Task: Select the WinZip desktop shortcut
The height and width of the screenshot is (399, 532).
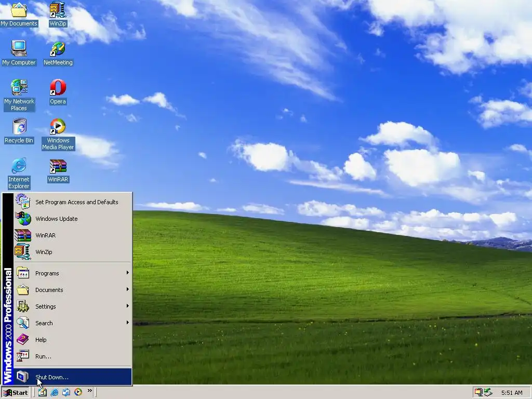Action: pyautogui.click(x=58, y=15)
